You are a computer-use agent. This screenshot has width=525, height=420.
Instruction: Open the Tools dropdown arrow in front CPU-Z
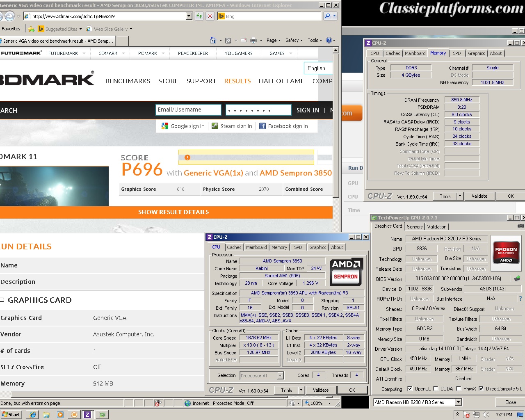point(302,390)
